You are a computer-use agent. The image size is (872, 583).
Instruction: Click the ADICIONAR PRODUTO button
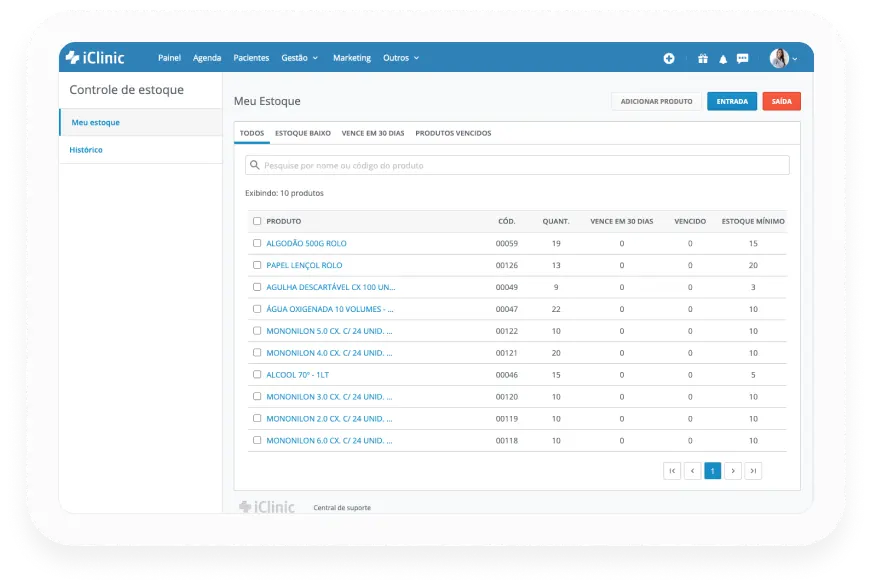pyautogui.click(x=656, y=101)
